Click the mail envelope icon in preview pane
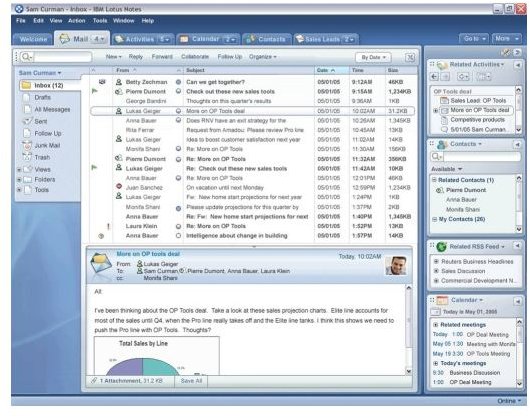The width and height of the screenshot is (530, 418). 101,265
